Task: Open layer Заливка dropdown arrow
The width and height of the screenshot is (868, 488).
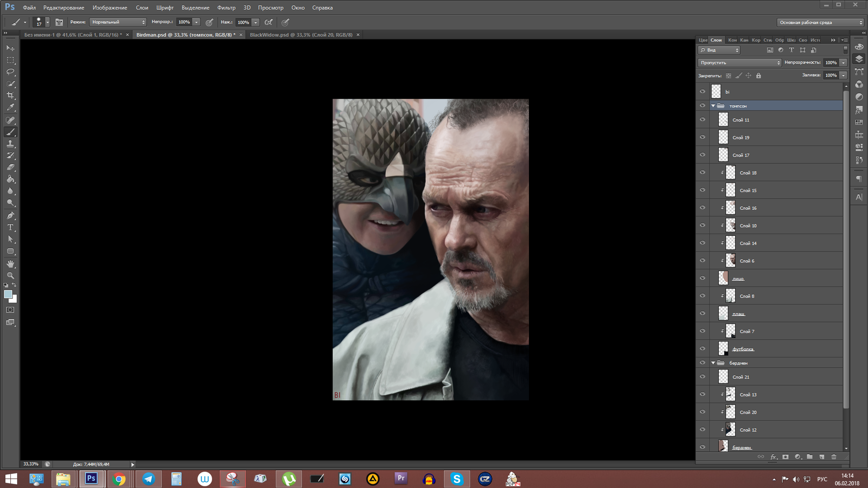Action: click(x=843, y=75)
